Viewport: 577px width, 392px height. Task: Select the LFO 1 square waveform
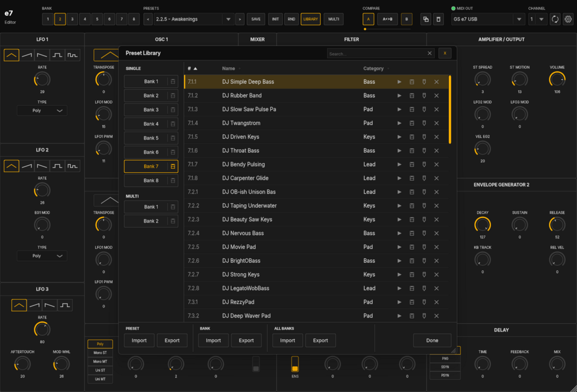click(x=57, y=55)
